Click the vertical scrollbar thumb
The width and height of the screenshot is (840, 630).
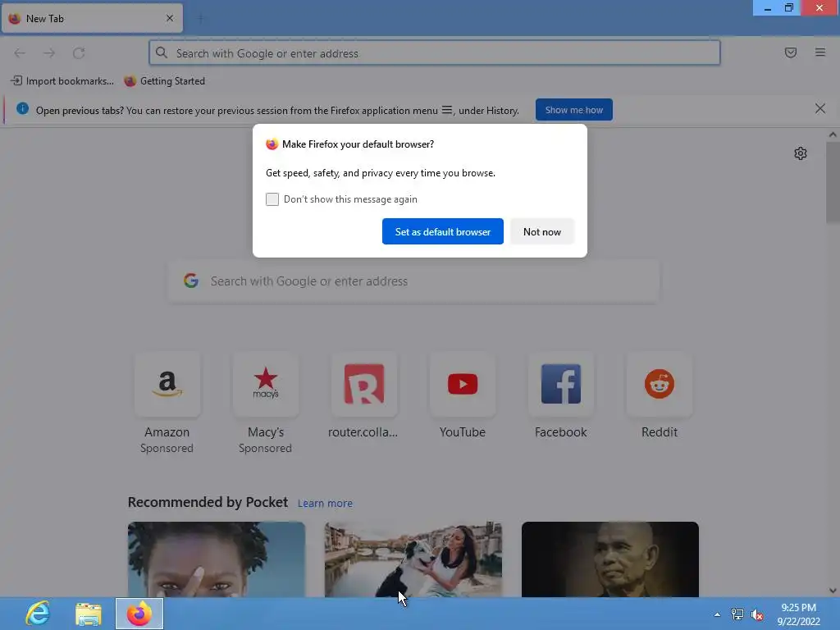click(833, 182)
